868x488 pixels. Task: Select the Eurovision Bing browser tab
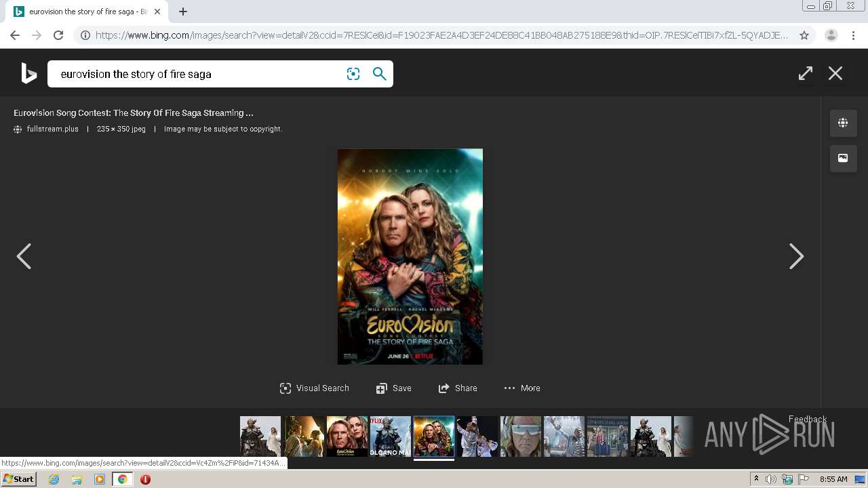pyautogui.click(x=87, y=12)
